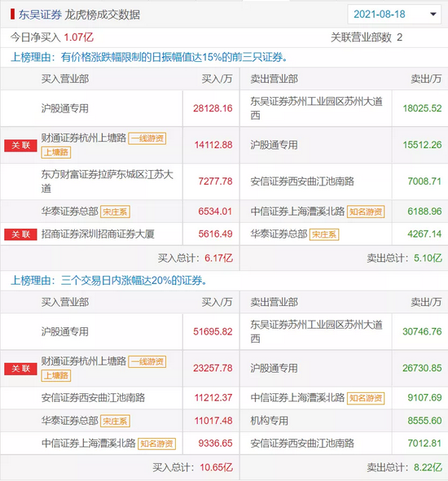Select 关联营业部数 2
This screenshot has width=448, height=481.
[367, 37]
